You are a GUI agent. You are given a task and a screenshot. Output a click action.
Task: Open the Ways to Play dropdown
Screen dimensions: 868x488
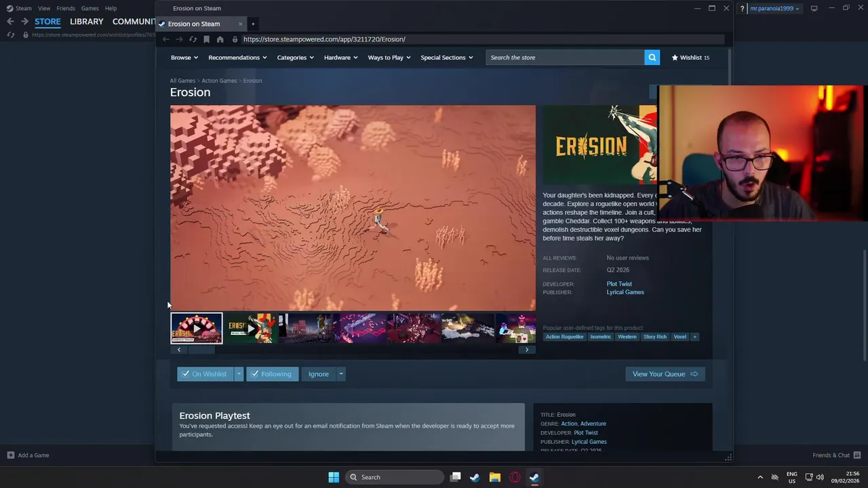pyautogui.click(x=390, y=58)
